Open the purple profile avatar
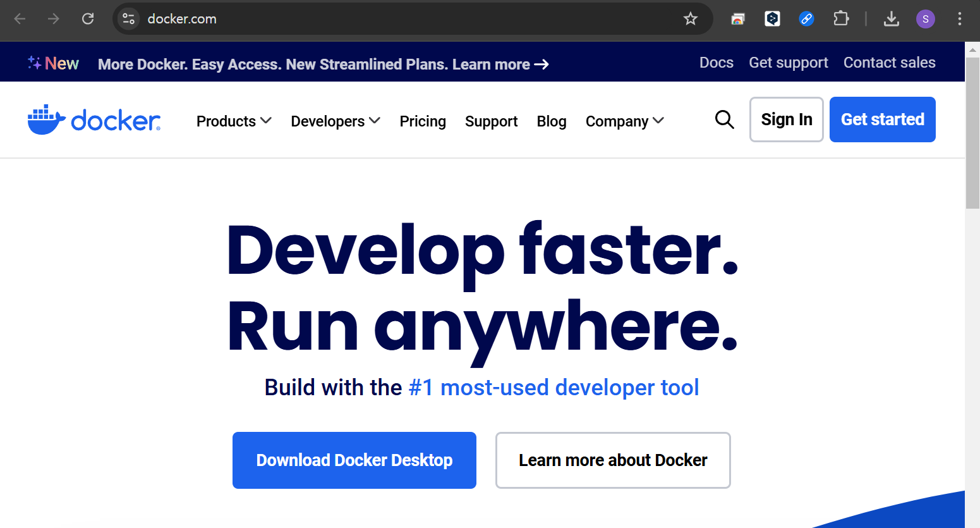The height and width of the screenshot is (528, 980). (x=926, y=19)
